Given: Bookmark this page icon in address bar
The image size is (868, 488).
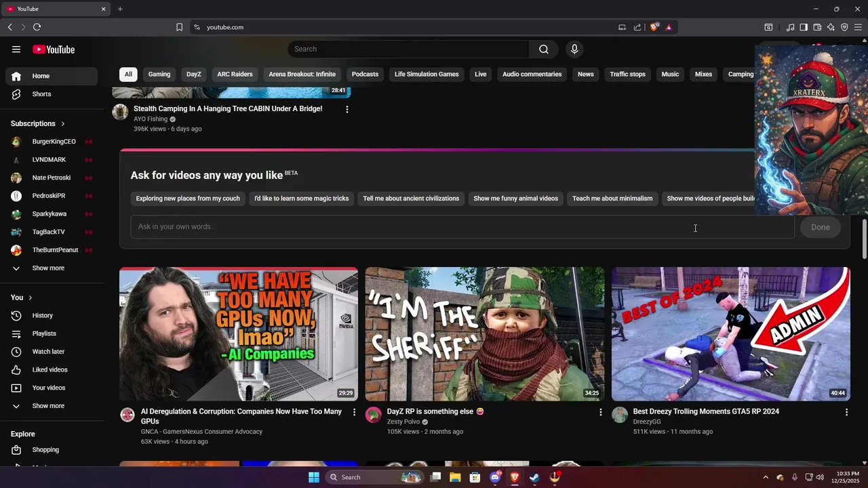Looking at the screenshot, I should coord(179,27).
